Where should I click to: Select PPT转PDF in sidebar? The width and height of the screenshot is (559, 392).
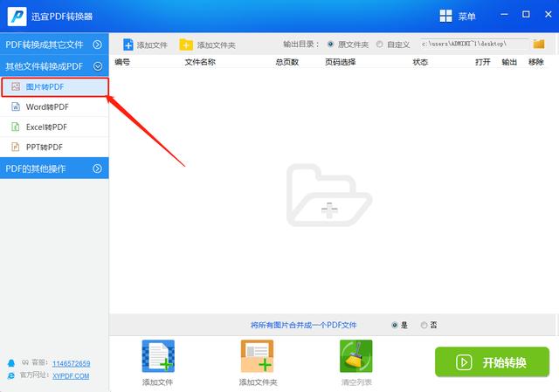point(54,148)
